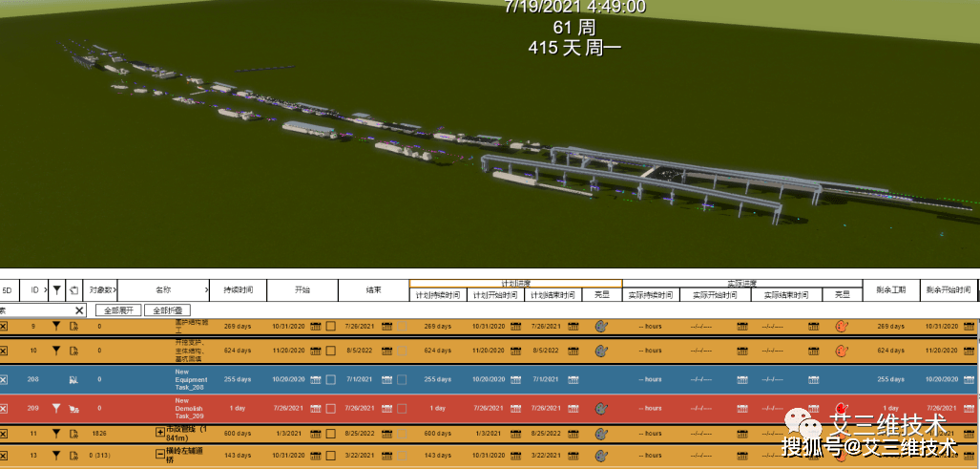Click the link/attach icon in the column header
Viewport: 980px width, 469px height.
click(x=73, y=290)
